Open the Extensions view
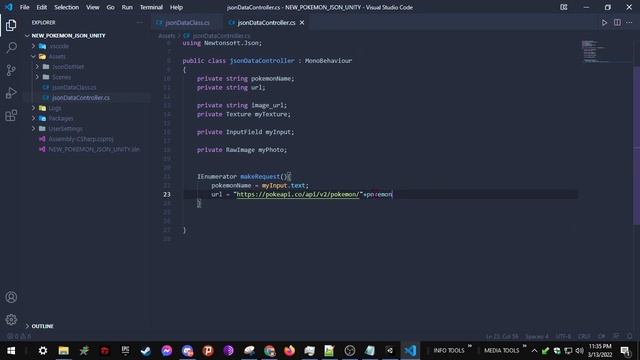 [x=11, y=115]
